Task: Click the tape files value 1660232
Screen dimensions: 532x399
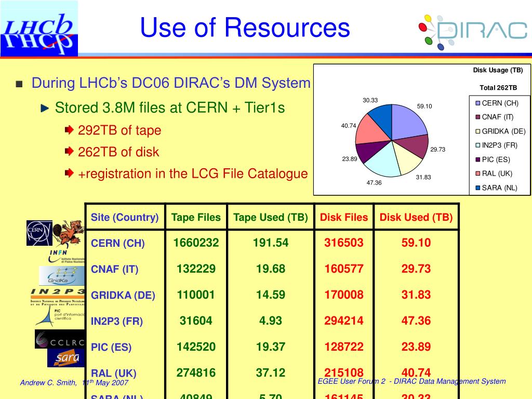Action: tap(196, 243)
